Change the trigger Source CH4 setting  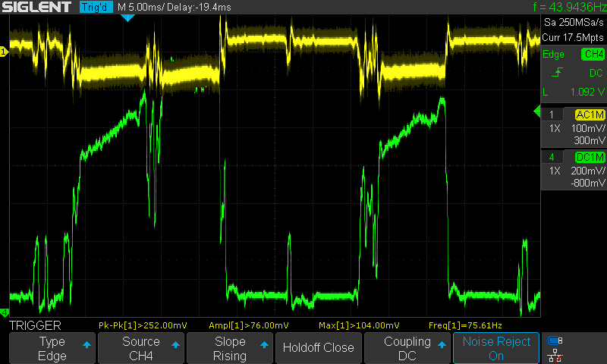141,348
